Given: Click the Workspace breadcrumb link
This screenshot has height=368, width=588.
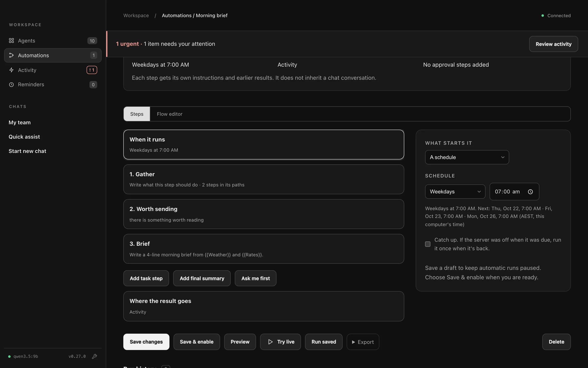Looking at the screenshot, I should [x=136, y=15].
